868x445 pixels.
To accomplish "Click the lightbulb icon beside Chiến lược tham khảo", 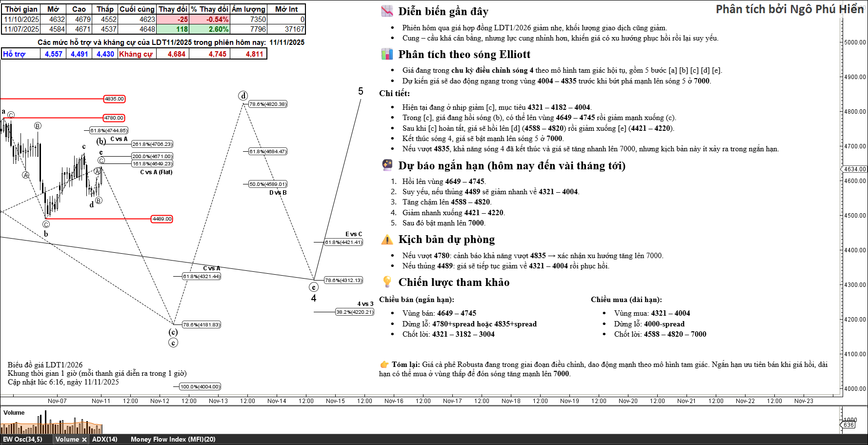I will pos(387,282).
